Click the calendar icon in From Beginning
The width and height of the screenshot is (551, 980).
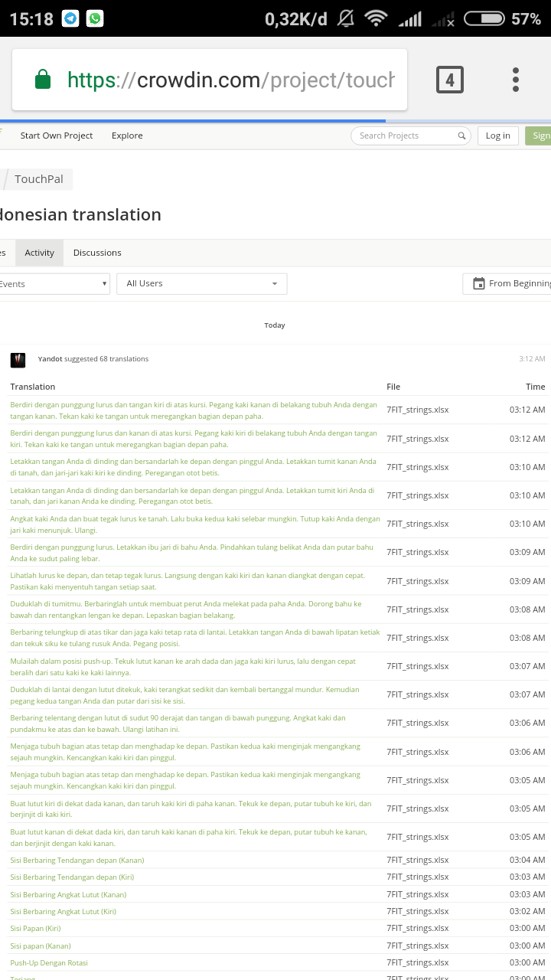pyautogui.click(x=479, y=283)
